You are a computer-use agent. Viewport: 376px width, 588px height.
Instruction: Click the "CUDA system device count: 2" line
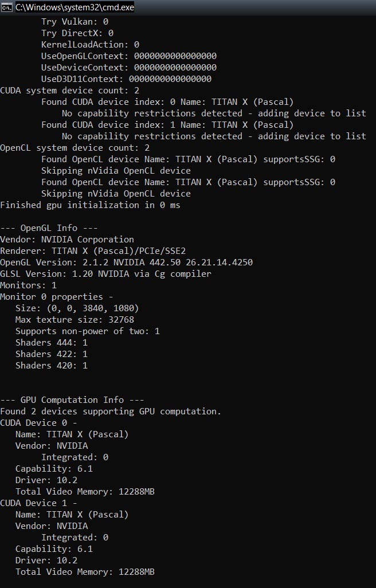[x=70, y=91]
